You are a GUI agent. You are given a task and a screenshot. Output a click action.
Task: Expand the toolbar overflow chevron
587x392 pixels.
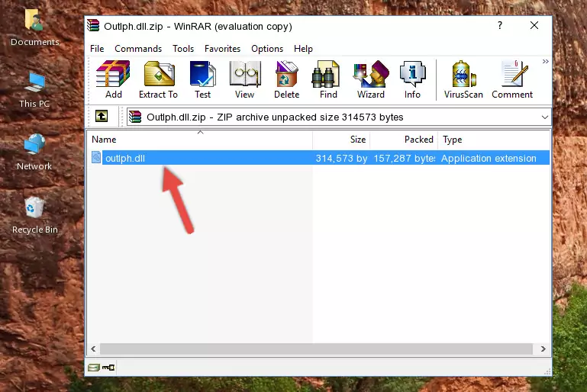pos(546,61)
